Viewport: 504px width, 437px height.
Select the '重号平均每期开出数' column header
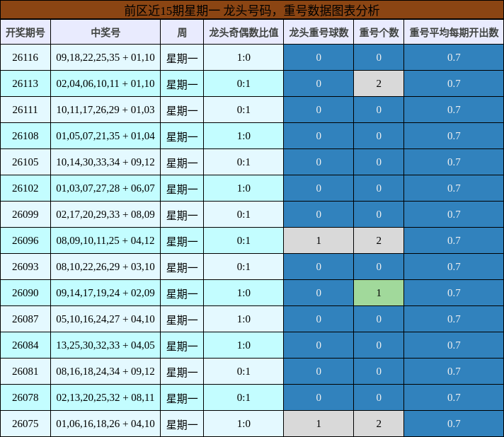click(454, 33)
